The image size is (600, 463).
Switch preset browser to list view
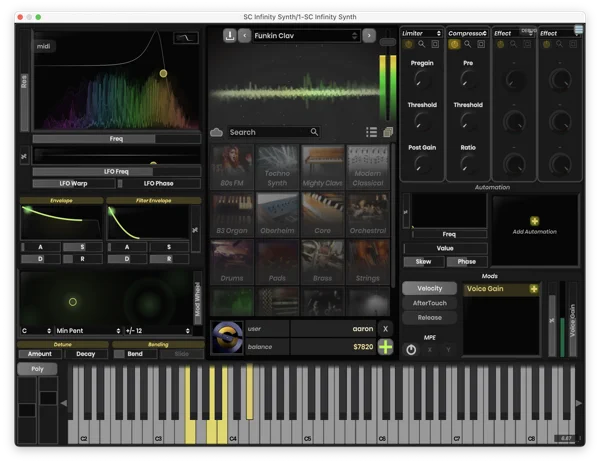[x=371, y=132]
